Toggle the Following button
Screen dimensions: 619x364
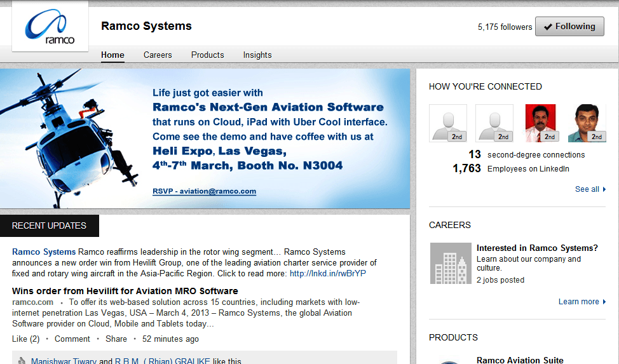[x=569, y=27]
